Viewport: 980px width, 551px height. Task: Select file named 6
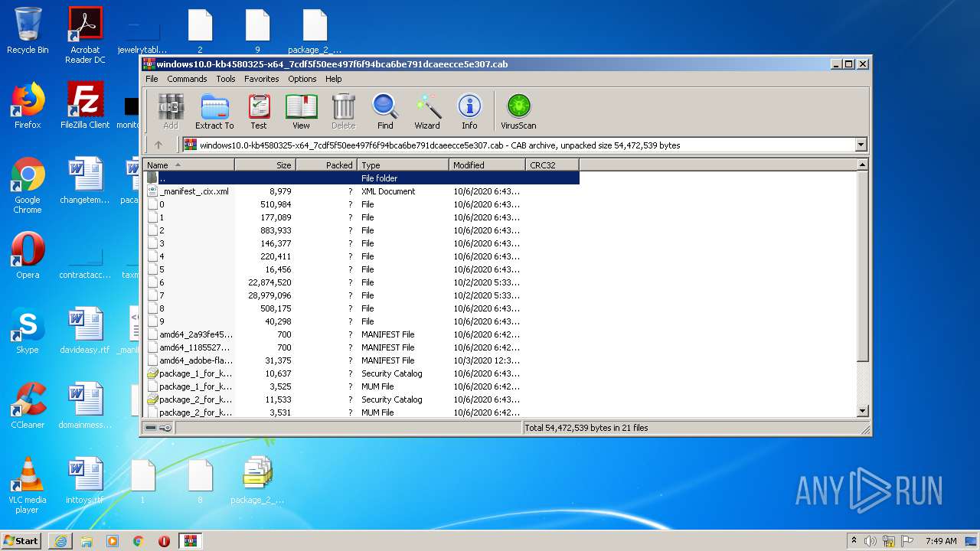coord(361,282)
